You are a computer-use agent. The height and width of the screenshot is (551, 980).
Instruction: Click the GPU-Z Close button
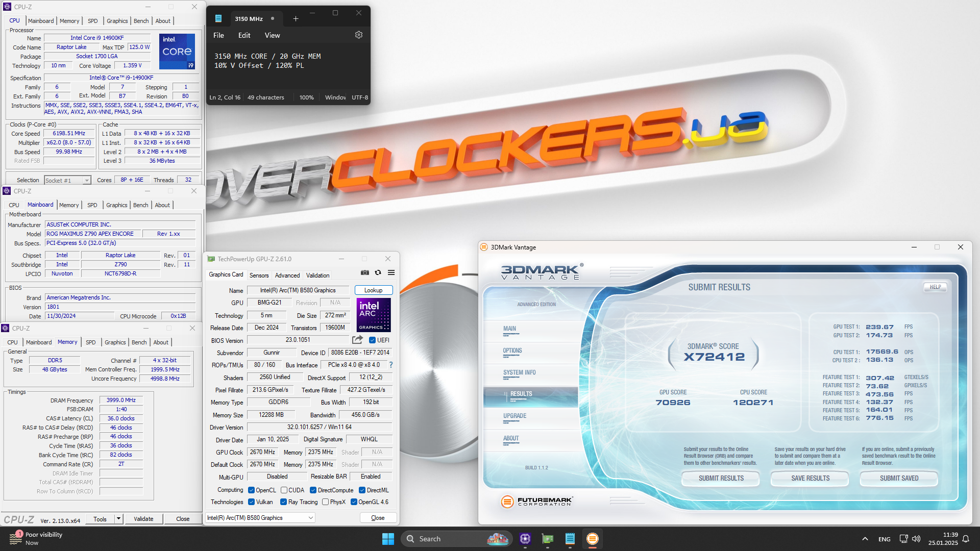(378, 518)
